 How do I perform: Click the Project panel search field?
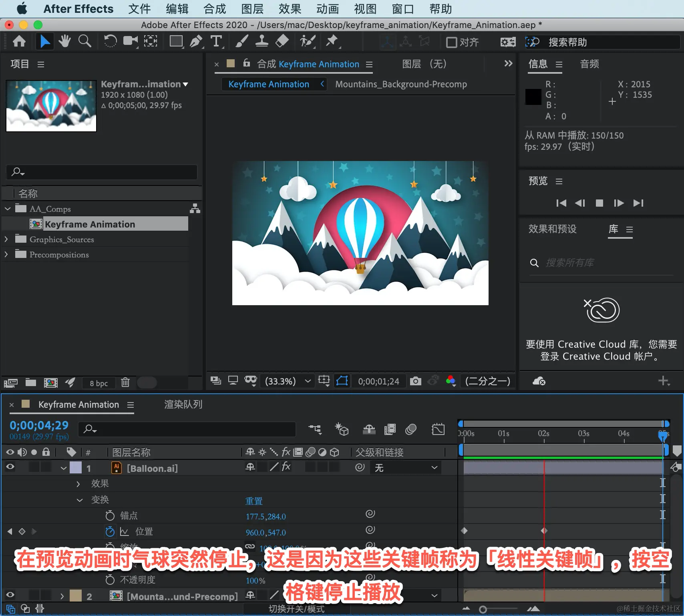point(102,172)
